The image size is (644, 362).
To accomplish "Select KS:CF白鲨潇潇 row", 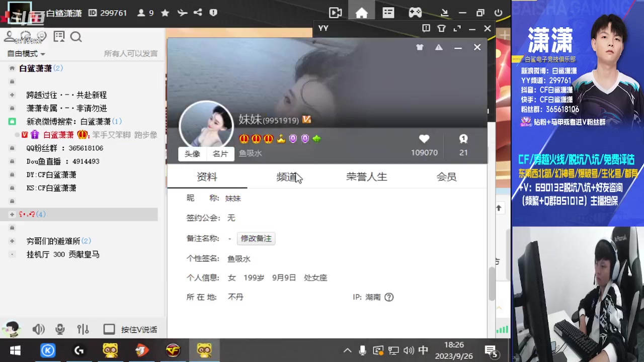I will (x=51, y=188).
